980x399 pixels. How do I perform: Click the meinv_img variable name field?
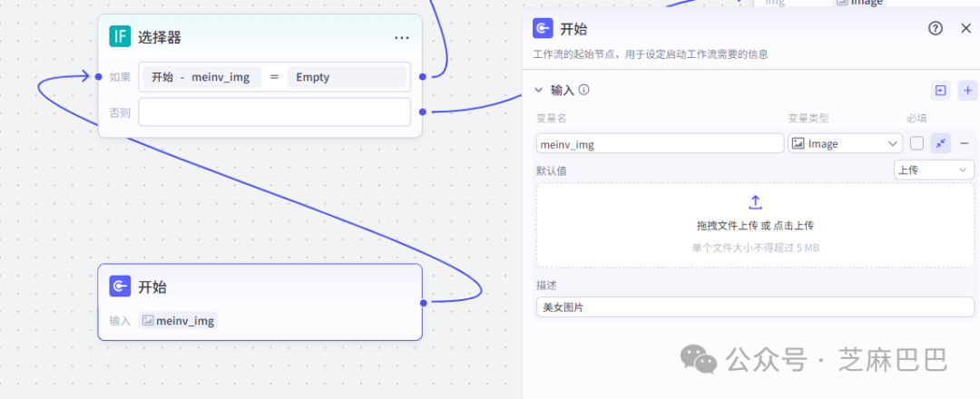tap(660, 143)
